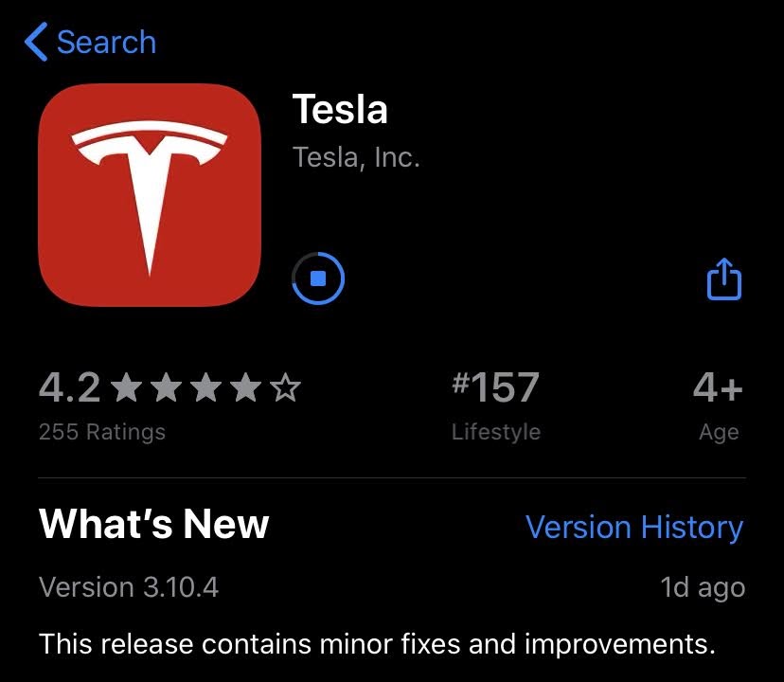Open Tesla, Inc. developer page
The image size is (784, 682).
pos(356,156)
